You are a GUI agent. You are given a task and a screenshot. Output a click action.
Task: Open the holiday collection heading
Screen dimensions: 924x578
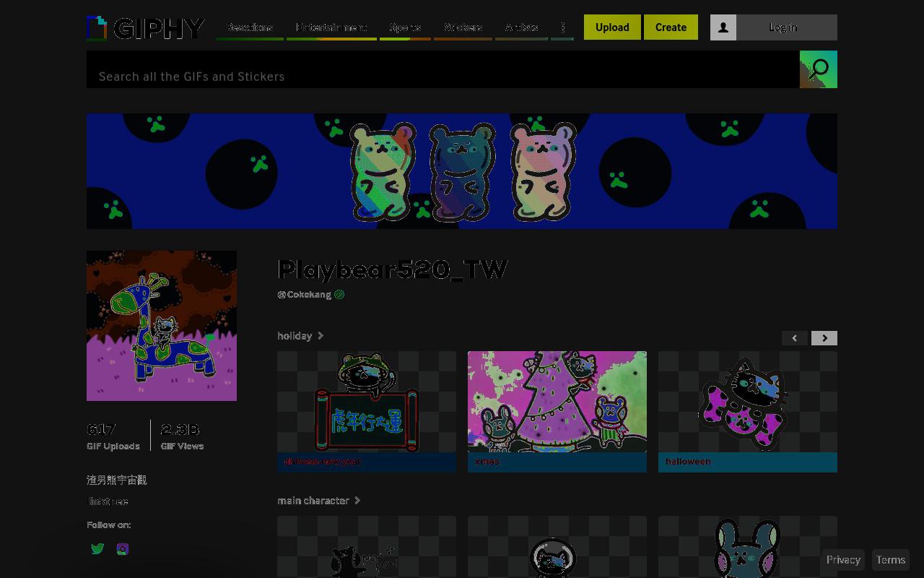tap(295, 336)
